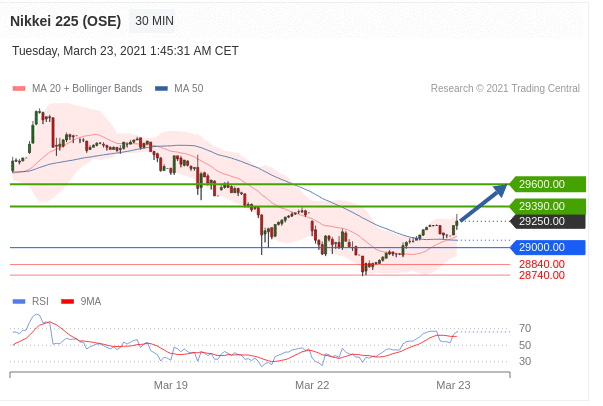Click the RSI legend label
The width and height of the screenshot is (603, 406).
coord(40,301)
